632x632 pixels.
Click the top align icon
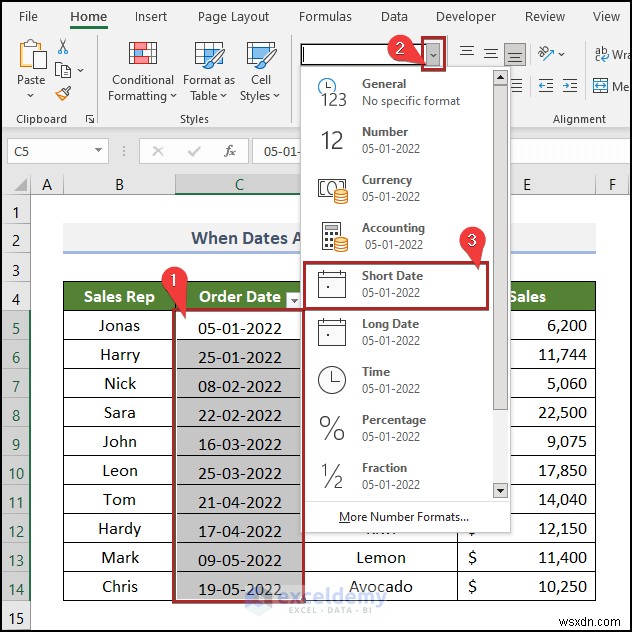(x=467, y=51)
